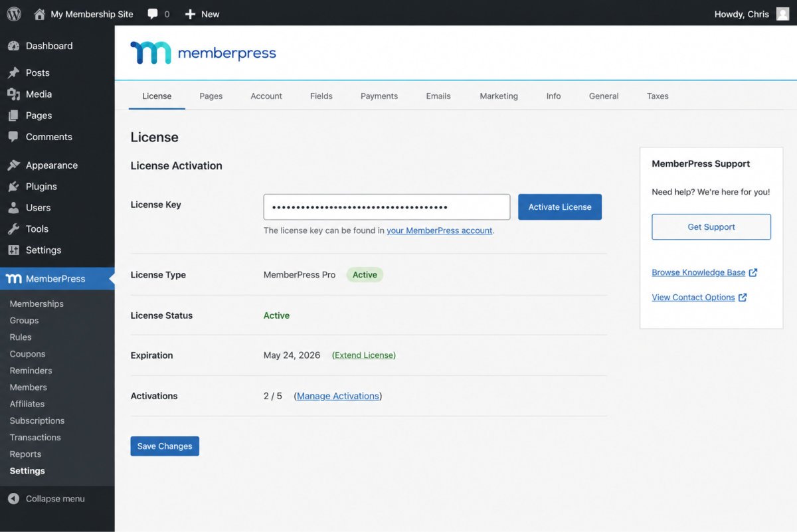Open View Contact Options link

pos(693,298)
